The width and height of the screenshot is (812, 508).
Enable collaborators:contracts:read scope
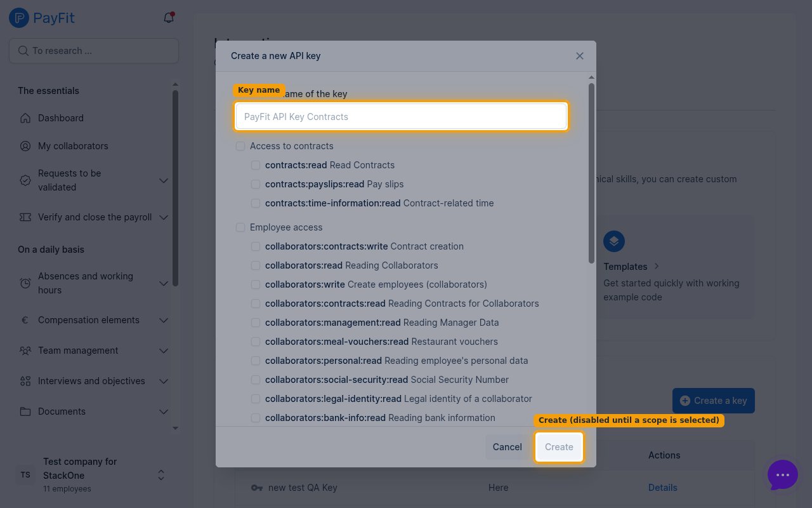[x=256, y=304]
